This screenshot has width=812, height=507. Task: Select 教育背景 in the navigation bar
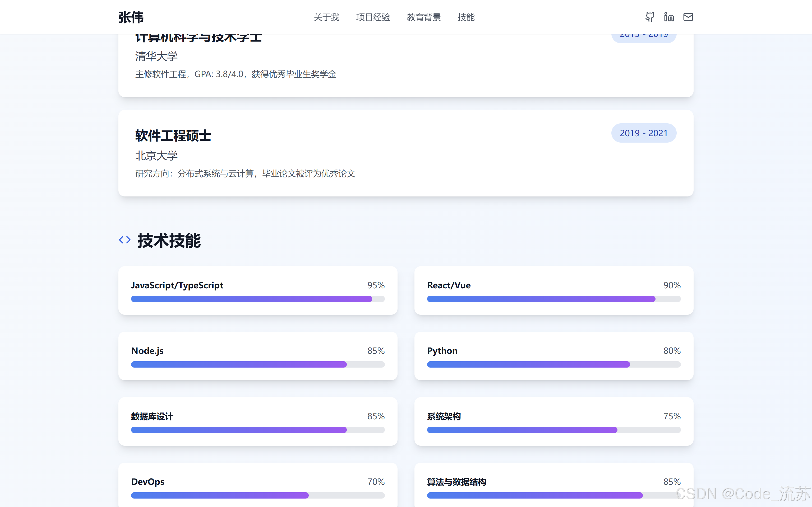tap(423, 17)
